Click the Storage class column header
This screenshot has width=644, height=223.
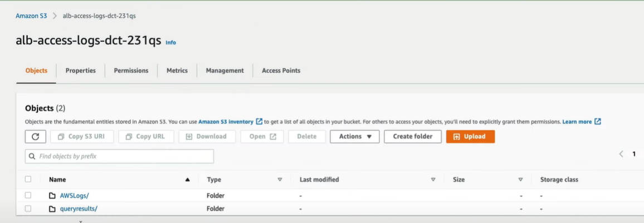pos(559,180)
